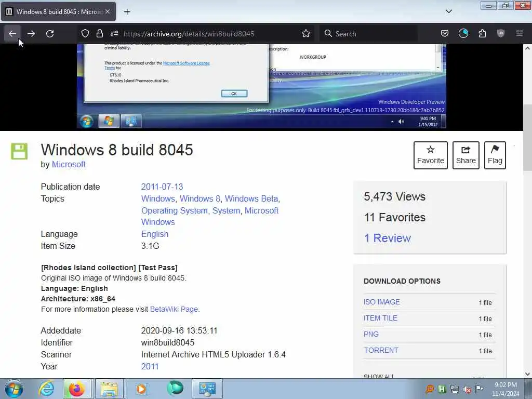Viewport: 532px width, 399px height.
Task: Open the Windows 8 topic link
Action: pyautogui.click(x=200, y=198)
